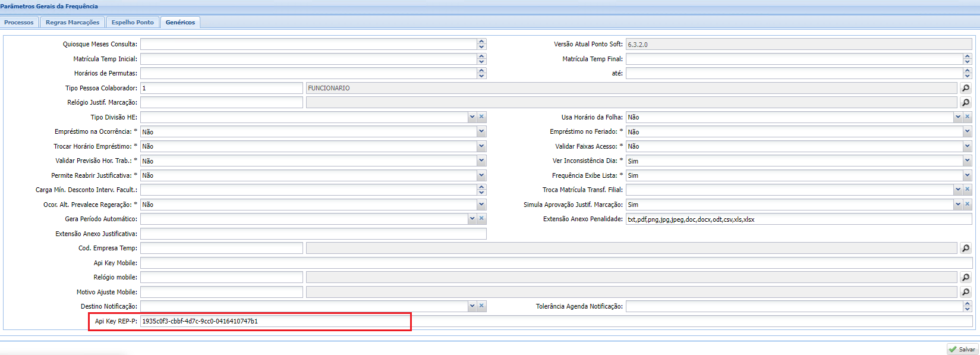Screen dimensions: 980x355
Task: Switch to the Processos tab
Action: coord(19,23)
